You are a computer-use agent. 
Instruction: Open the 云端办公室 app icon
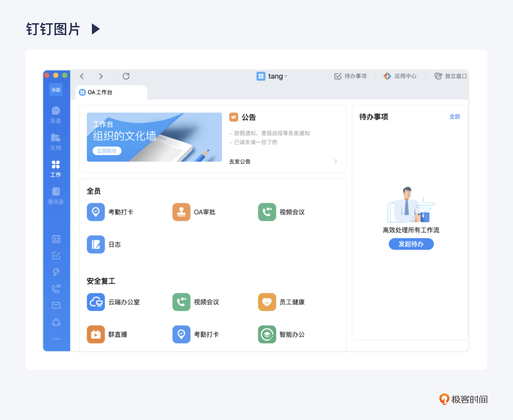(96, 302)
